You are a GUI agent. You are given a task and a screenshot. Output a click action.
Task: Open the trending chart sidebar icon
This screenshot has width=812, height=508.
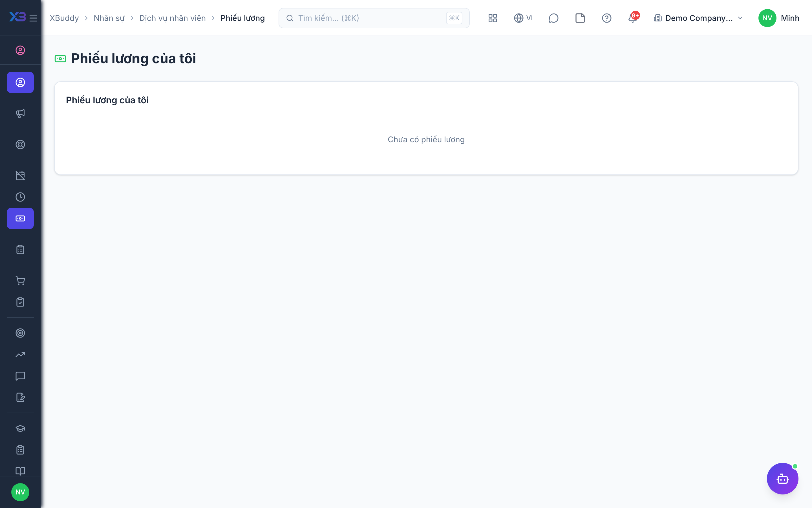pyautogui.click(x=20, y=354)
